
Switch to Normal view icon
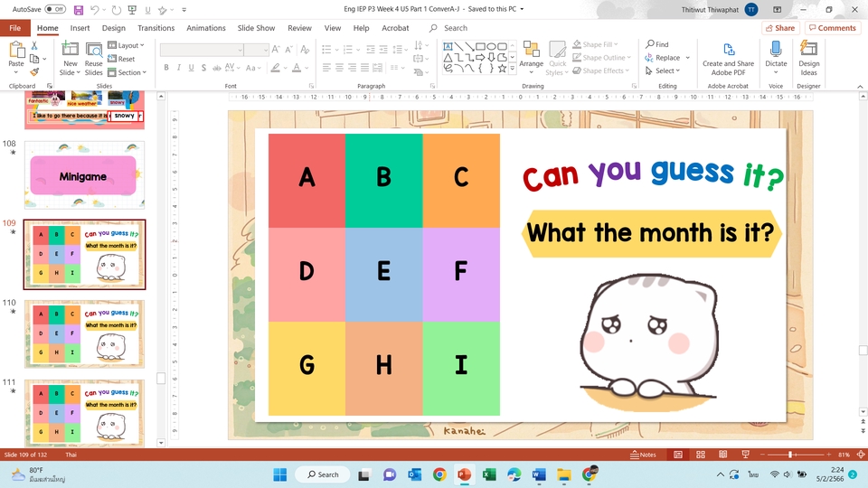pos(677,455)
